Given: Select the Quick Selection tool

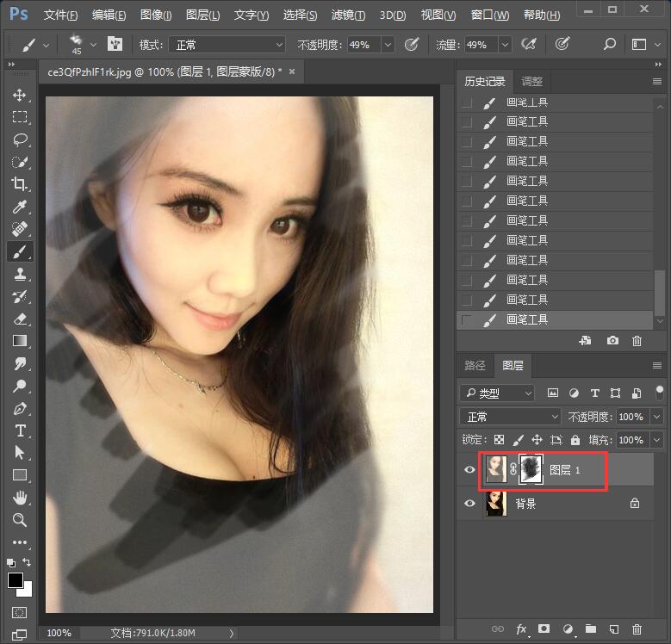Looking at the screenshot, I should (19, 162).
